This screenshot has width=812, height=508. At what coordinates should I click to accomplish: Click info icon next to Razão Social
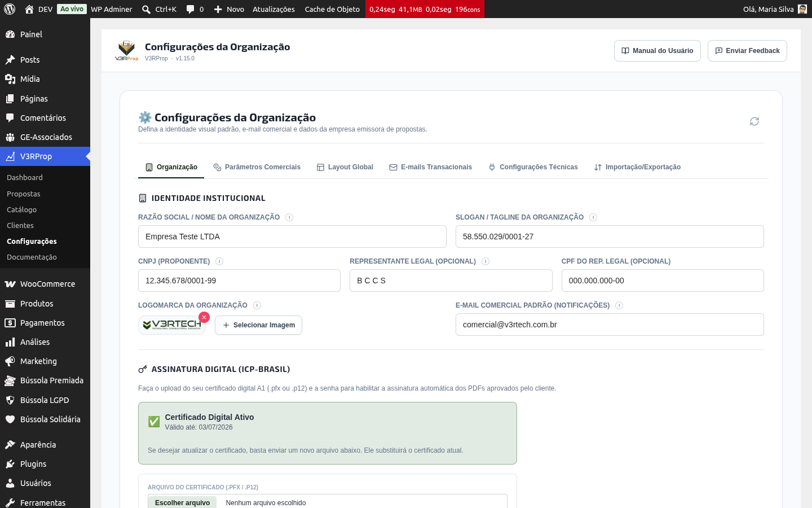point(289,217)
